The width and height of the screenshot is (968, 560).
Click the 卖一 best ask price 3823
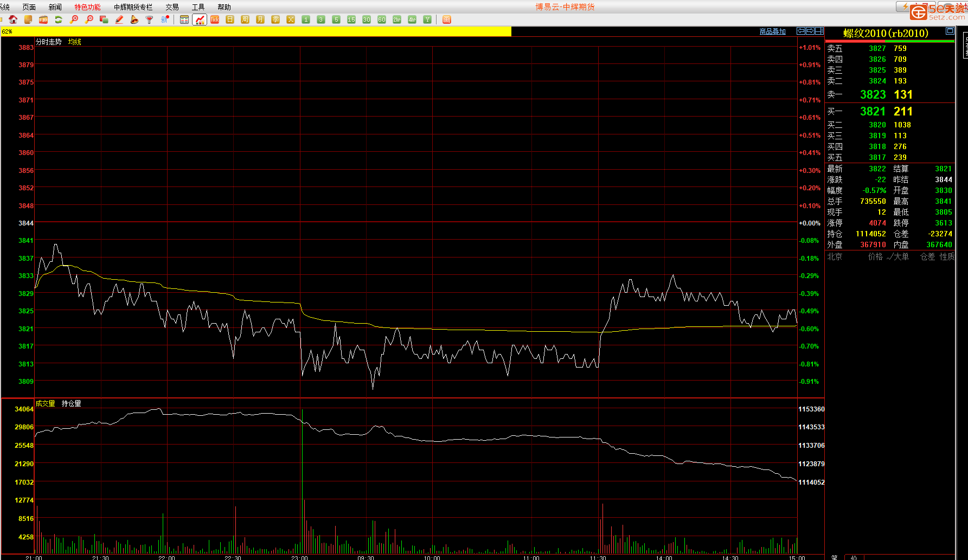click(x=873, y=94)
